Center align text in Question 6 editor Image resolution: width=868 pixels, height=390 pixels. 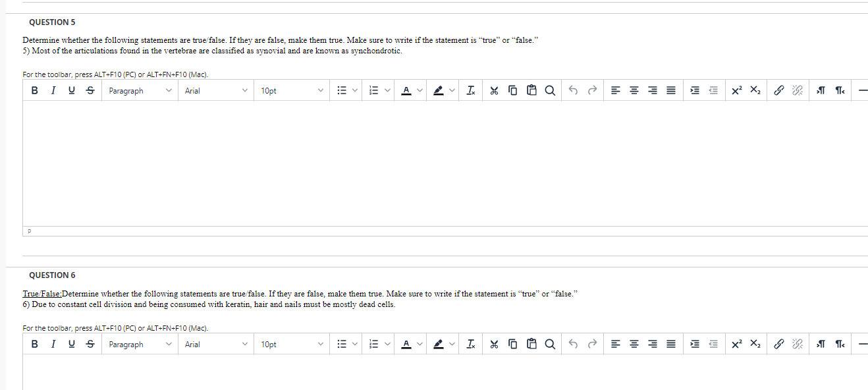pyautogui.click(x=633, y=344)
